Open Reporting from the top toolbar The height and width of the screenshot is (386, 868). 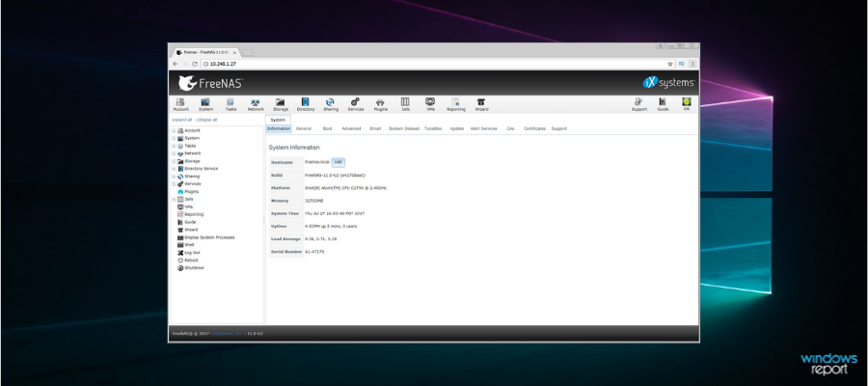point(455,104)
